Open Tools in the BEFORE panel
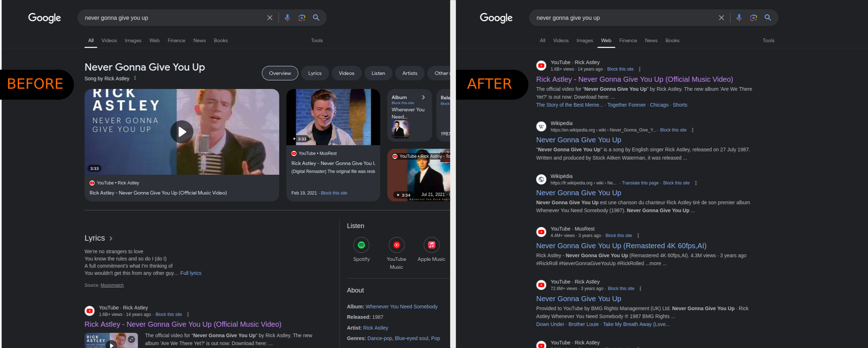Viewport: 868px width, 348px height. [317, 40]
